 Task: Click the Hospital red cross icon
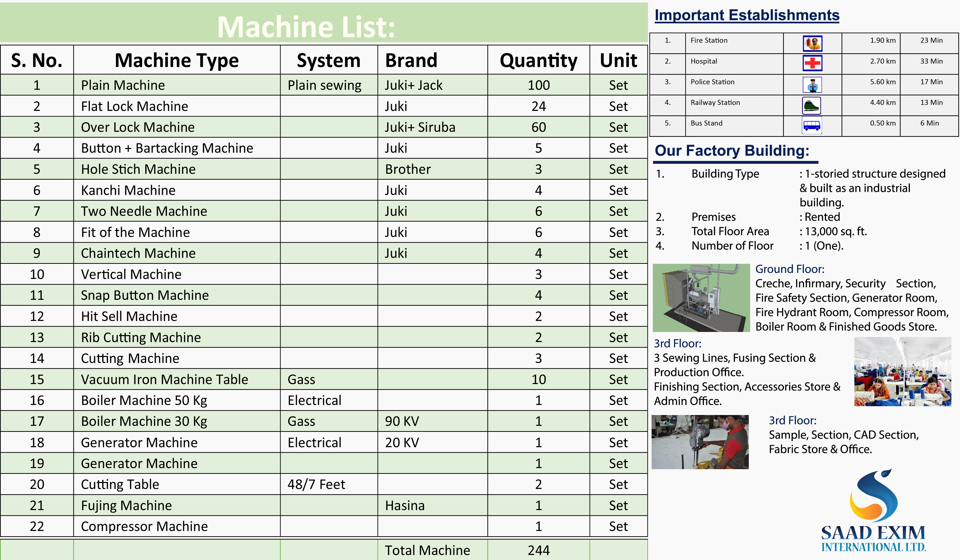click(x=812, y=63)
